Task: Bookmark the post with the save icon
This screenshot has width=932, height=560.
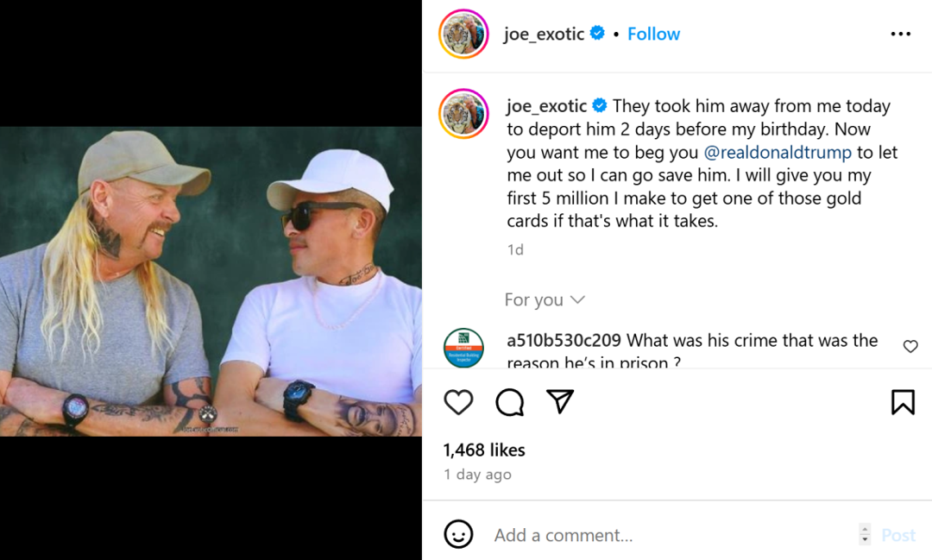Action: 903,402
